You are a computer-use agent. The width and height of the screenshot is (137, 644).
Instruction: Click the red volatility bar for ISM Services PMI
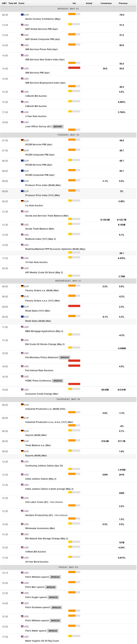coord(74,68)
